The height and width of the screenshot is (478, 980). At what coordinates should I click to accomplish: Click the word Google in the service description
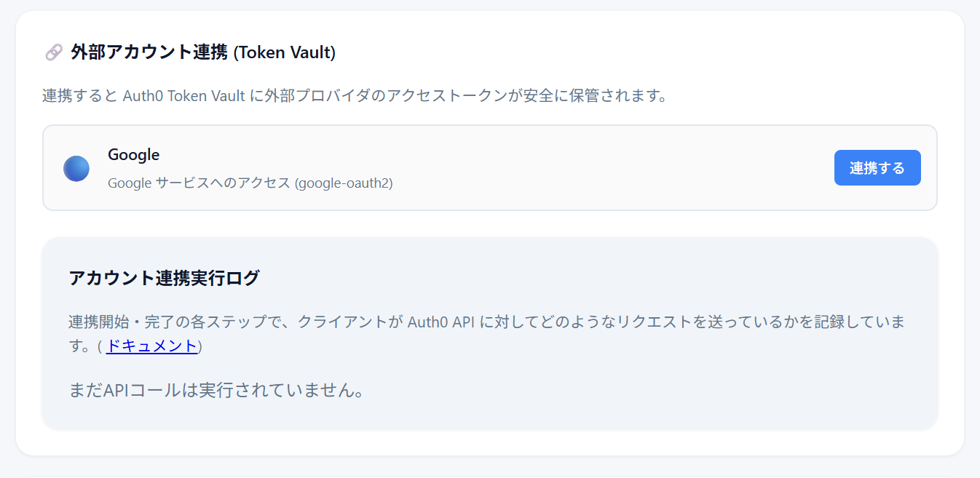129,183
